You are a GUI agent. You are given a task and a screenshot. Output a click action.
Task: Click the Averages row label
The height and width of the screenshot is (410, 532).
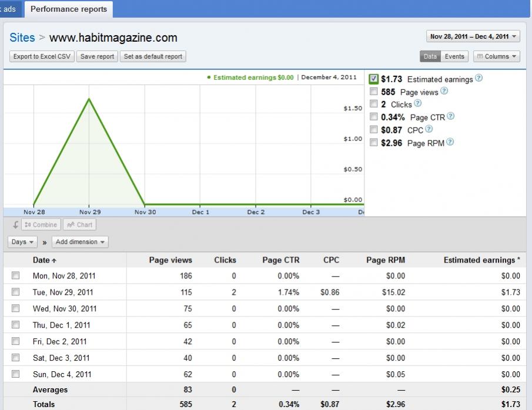pos(50,389)
